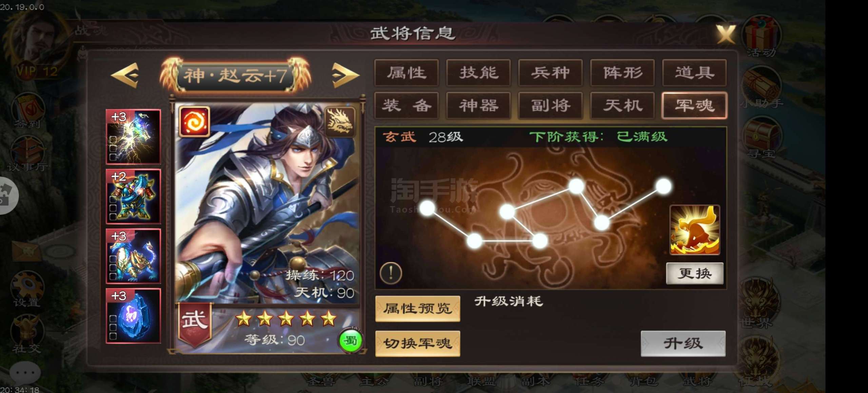
Task: Open the golden dragon emblem icon
Action: coord(340,122)
